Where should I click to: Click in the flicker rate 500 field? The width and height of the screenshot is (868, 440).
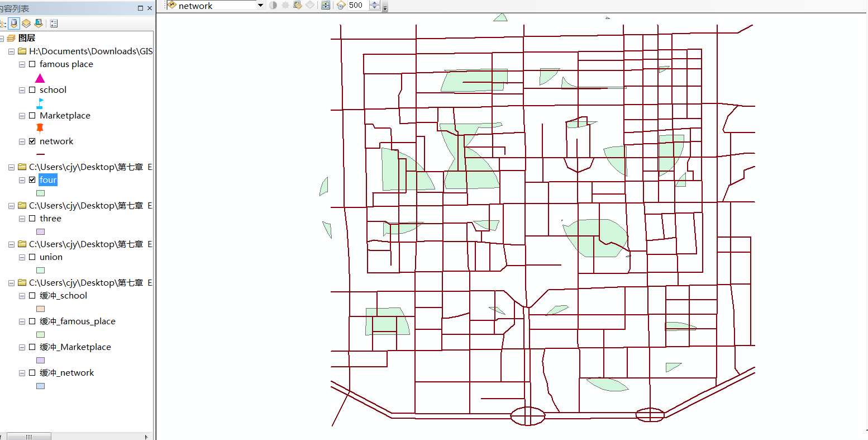(x=356, y=6)
